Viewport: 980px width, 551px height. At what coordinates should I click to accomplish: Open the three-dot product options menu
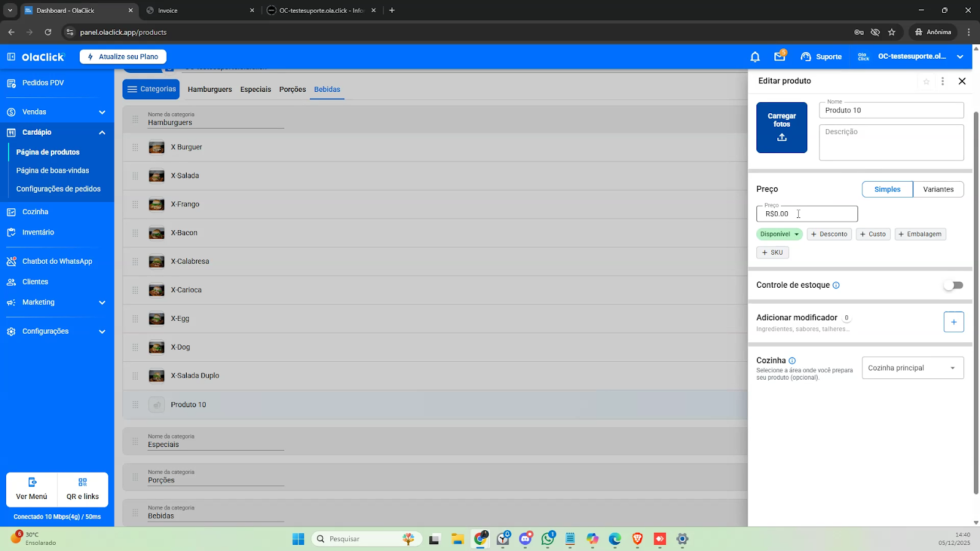pos(943,81)
